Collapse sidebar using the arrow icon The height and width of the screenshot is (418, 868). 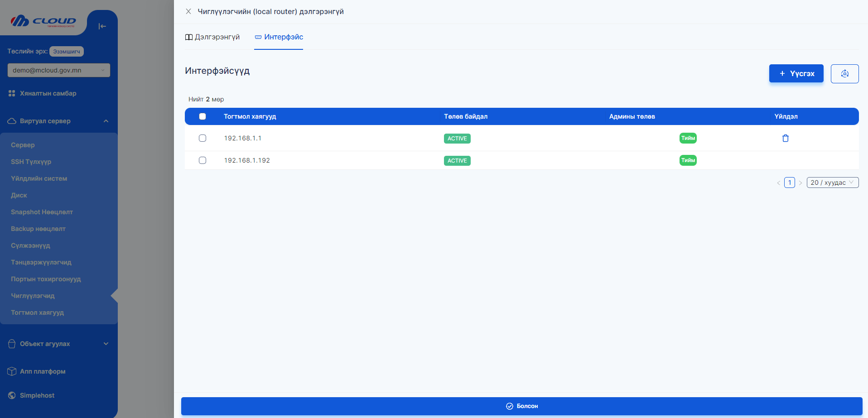[102, 26]
